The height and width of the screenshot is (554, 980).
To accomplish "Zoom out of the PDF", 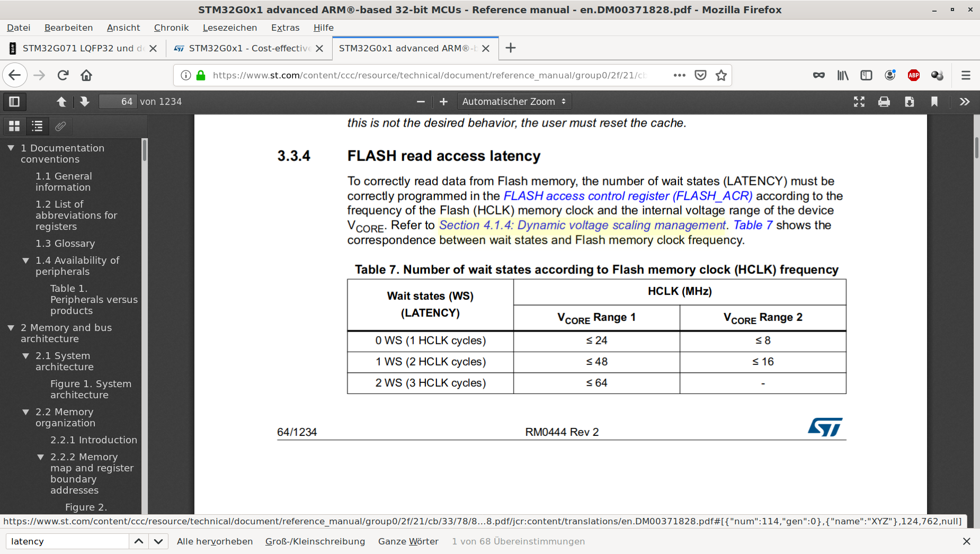I will (421, 101).
